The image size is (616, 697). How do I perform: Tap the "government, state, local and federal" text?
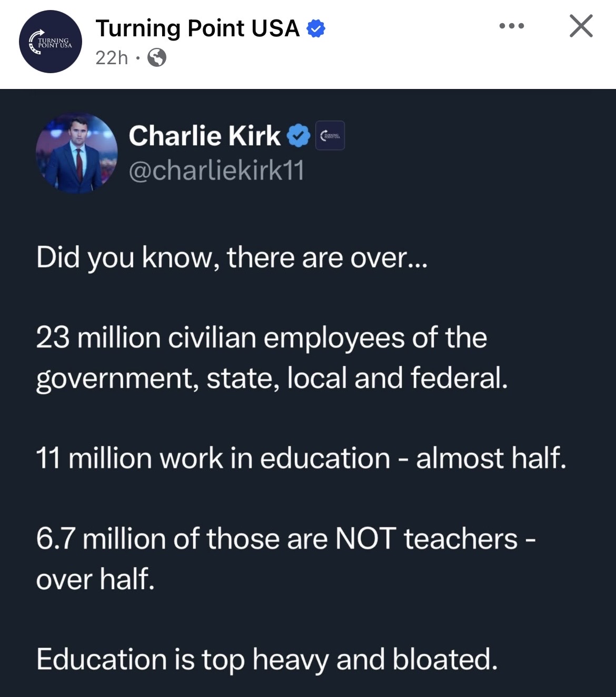coord(272,379)
